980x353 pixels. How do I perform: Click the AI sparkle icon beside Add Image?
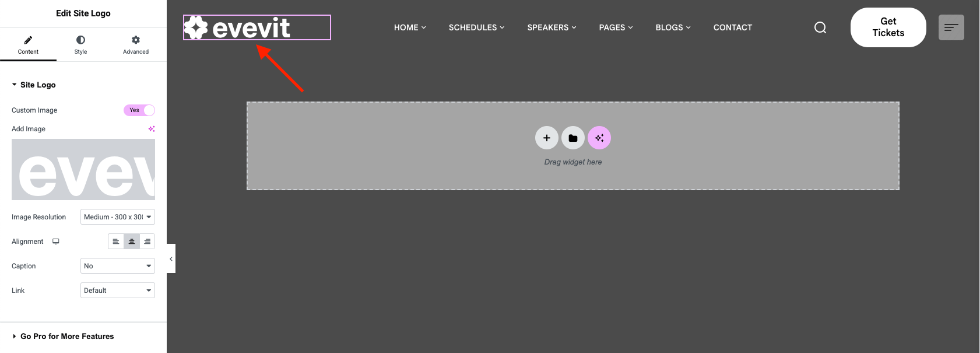(152, 129)
